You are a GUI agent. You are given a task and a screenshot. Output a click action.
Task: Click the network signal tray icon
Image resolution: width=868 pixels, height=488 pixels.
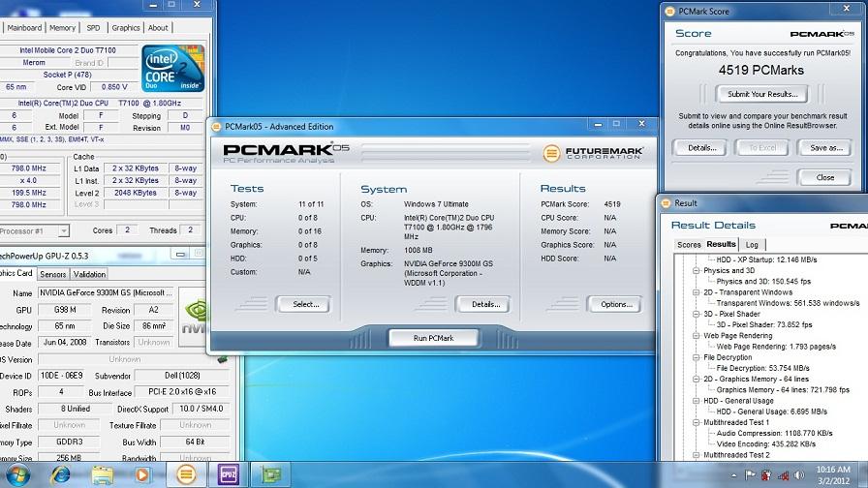pyautogui.click(x=783, y=475)
